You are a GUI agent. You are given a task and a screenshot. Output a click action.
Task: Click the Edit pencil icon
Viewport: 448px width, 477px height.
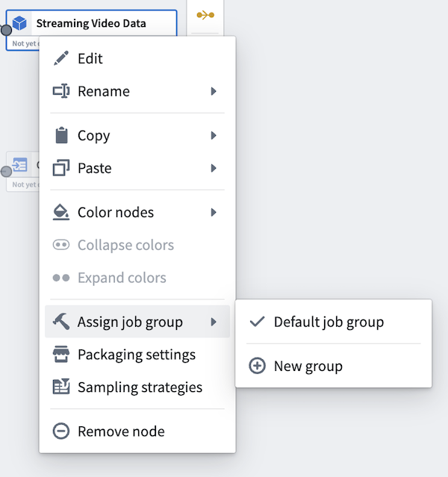(x=61, y=58)
